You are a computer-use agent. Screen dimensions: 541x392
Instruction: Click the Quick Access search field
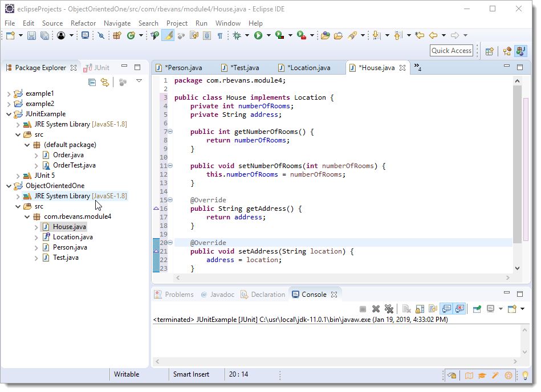point(451,51)
